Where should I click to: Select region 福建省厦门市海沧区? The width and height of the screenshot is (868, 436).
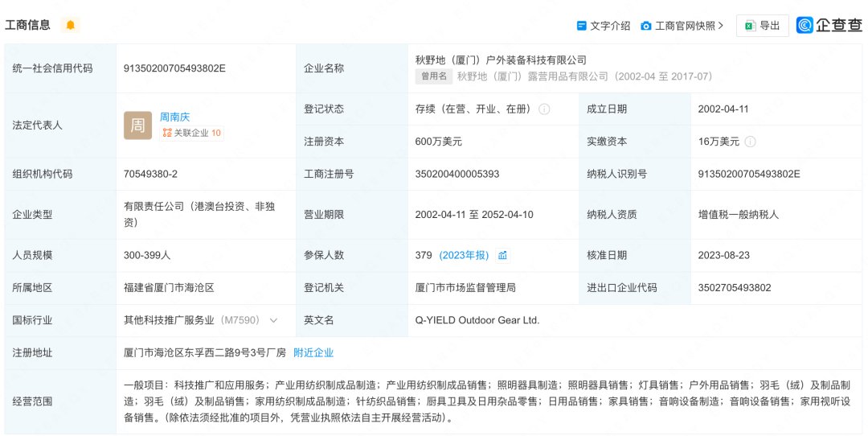(169, 287)
